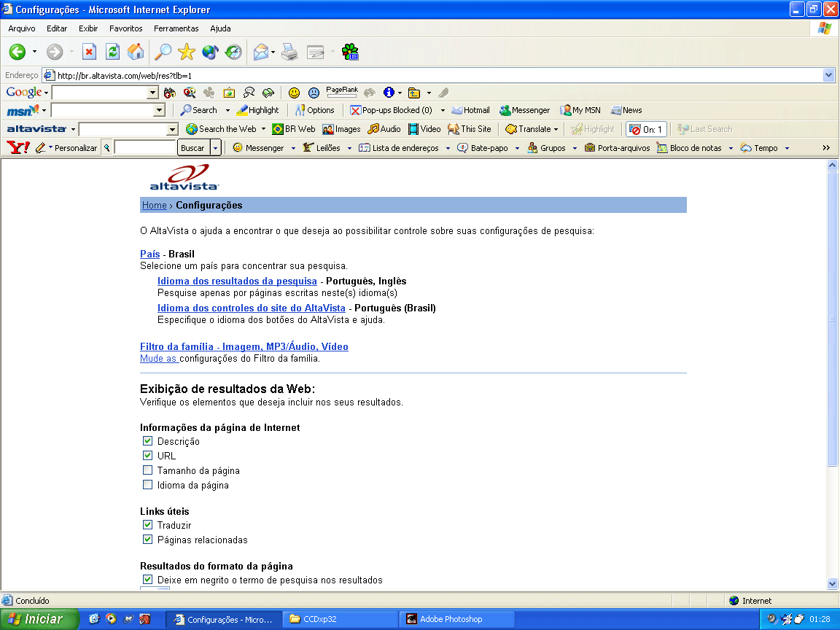Expand Yahoo Buscar dropdown arrow
The width and height of the screenshot is (840, 630).
coord(216,147)
